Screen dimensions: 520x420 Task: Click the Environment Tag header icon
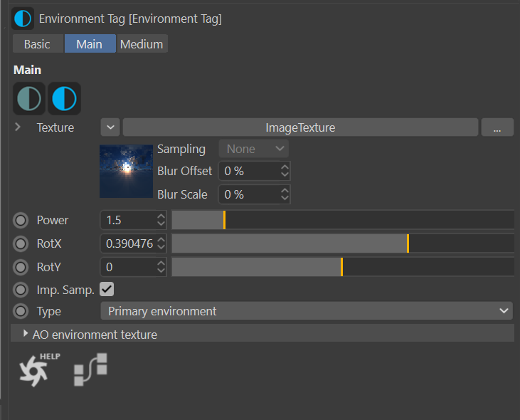point(23,19)
